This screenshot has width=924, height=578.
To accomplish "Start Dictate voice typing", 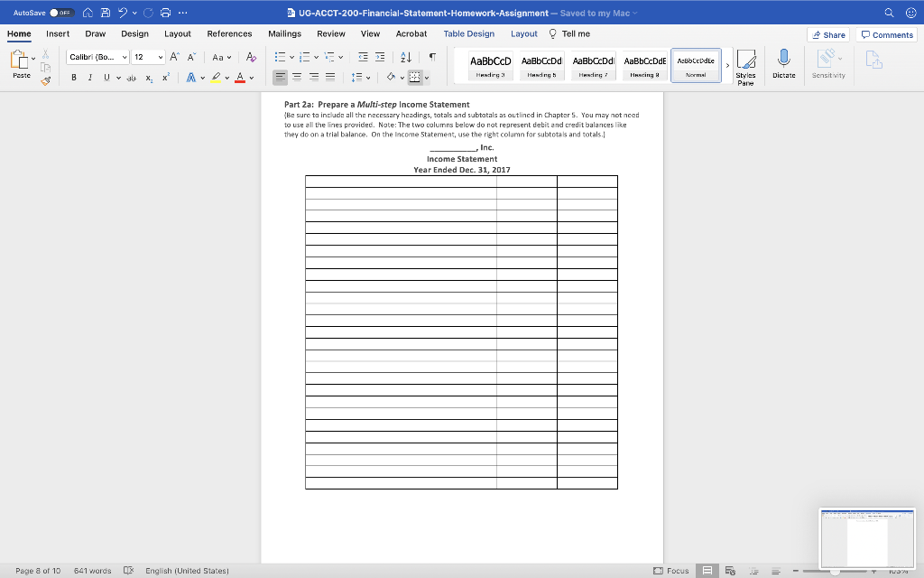I will (781, 65).
